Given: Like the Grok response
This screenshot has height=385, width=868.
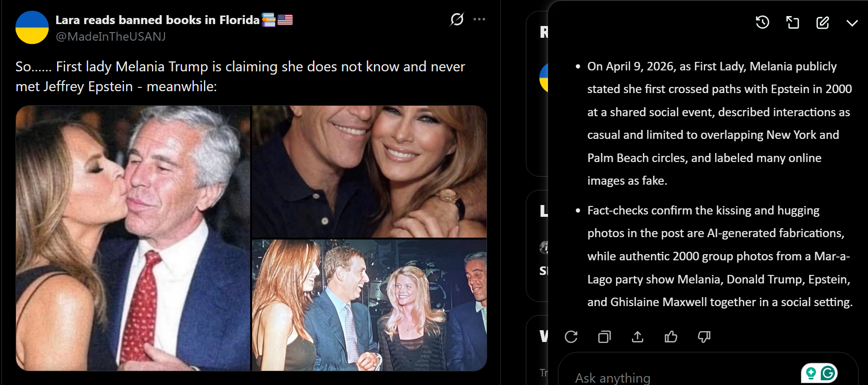Looking at the screenshot, I should point(671,337).
